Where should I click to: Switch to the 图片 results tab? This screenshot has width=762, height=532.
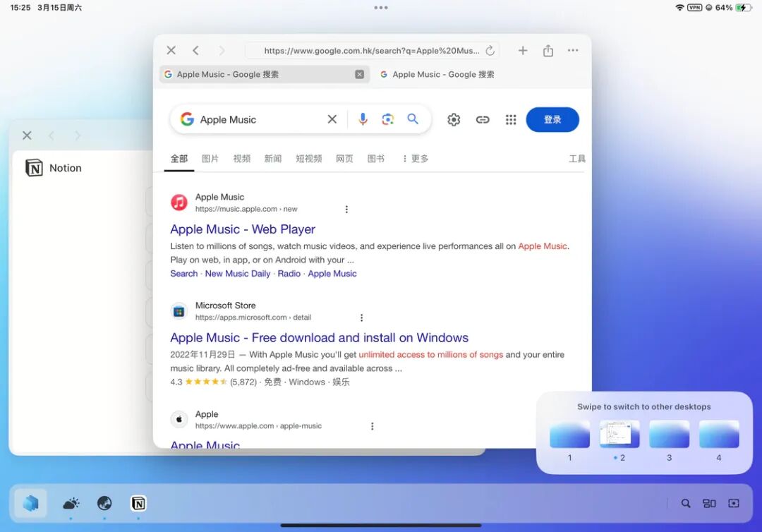coord(210,159)
